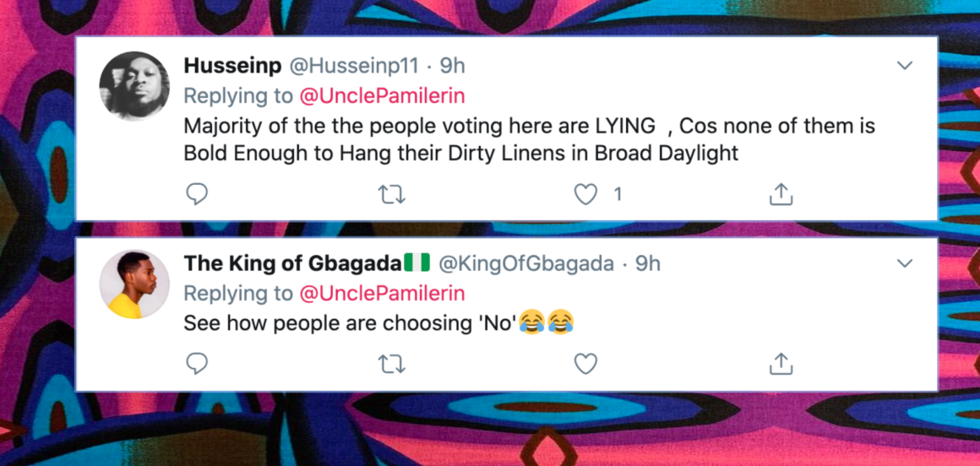The height and width of the screenshot is (466, 980).
Task: Open The King of Gbagada display name
Action: coord(292,264)
